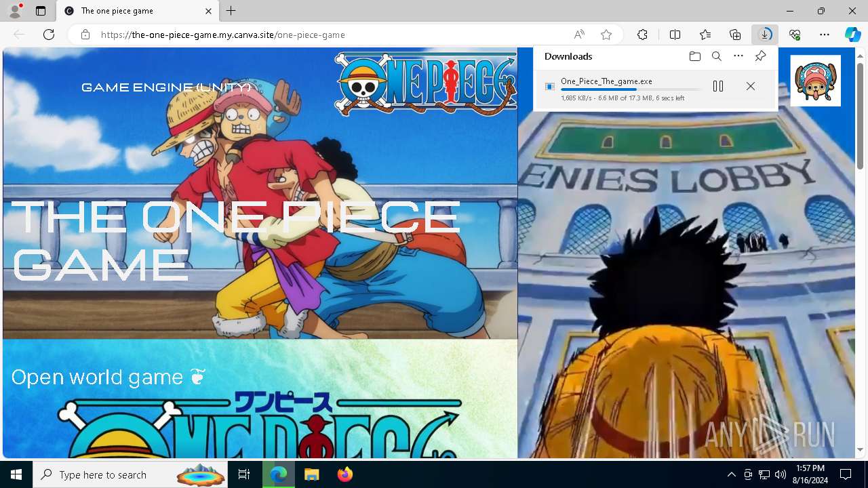Screen dimensions: 868x488
Task: Click the One Piece logo image
Action: (425, 84)
